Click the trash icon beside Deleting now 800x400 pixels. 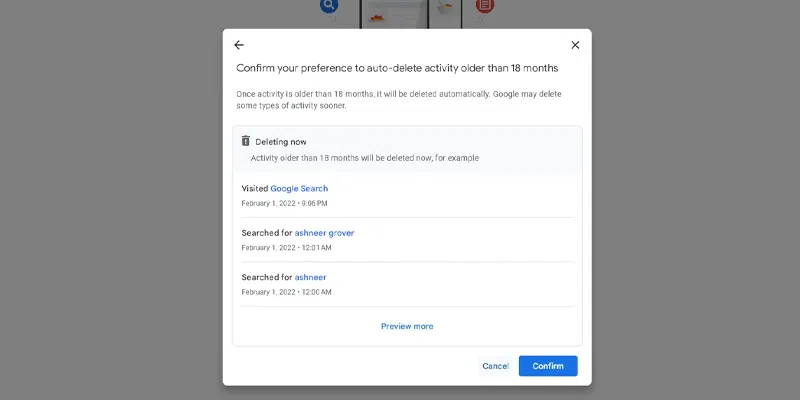coord(246,142)
